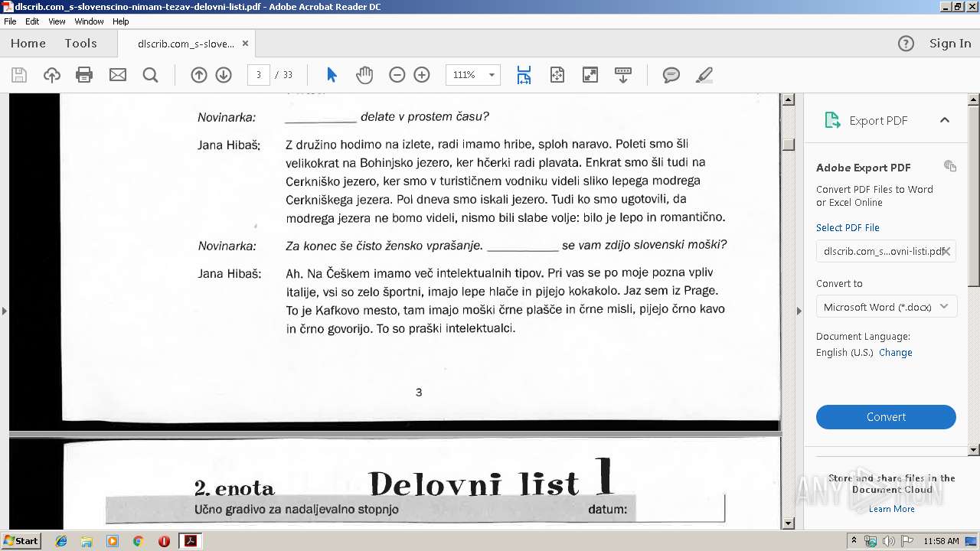
Task: Click the Learn More link
Action: (892, 509)
